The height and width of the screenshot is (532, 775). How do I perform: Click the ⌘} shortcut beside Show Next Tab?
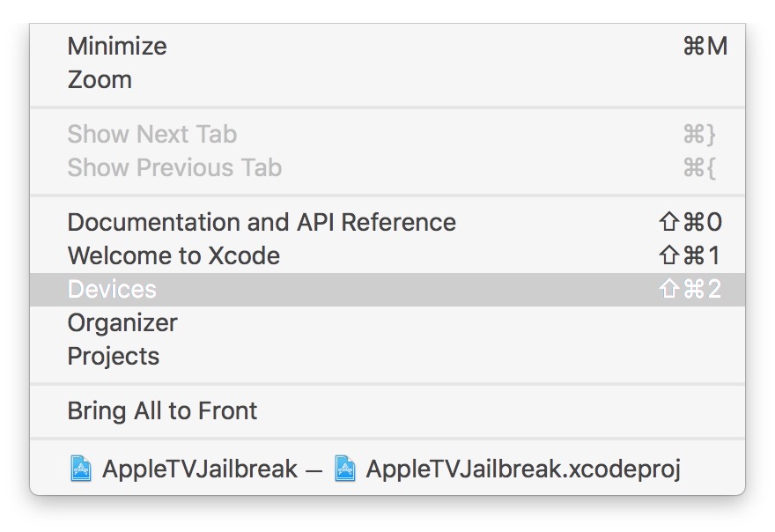pyautogui.click(x=699, y=134)
